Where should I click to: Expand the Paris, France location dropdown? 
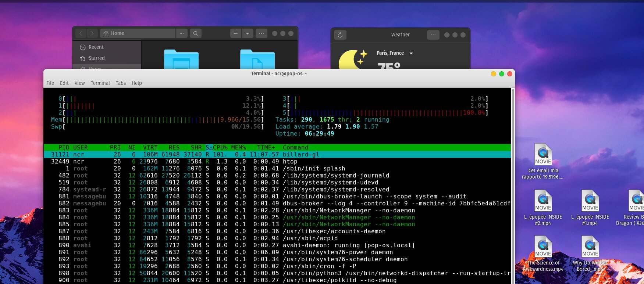(411, 53)
